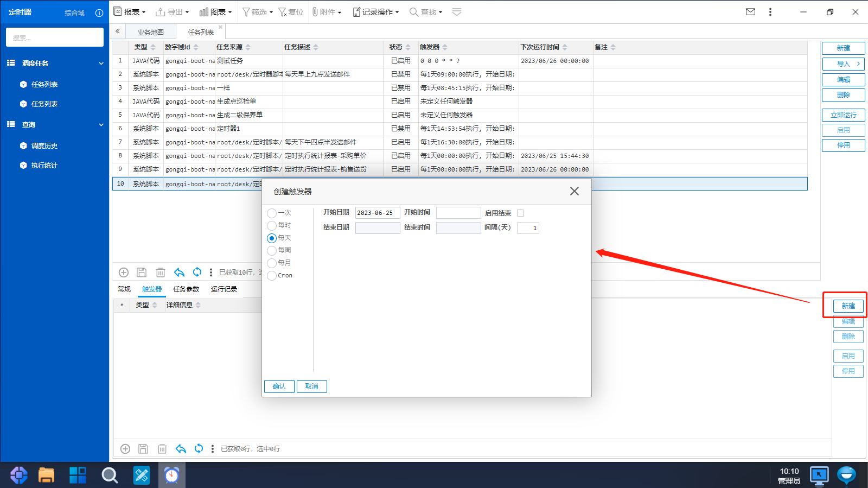Viewport: 868px width, 488px height.
Task: Click the sidebar search field
Action: (55, 37)
